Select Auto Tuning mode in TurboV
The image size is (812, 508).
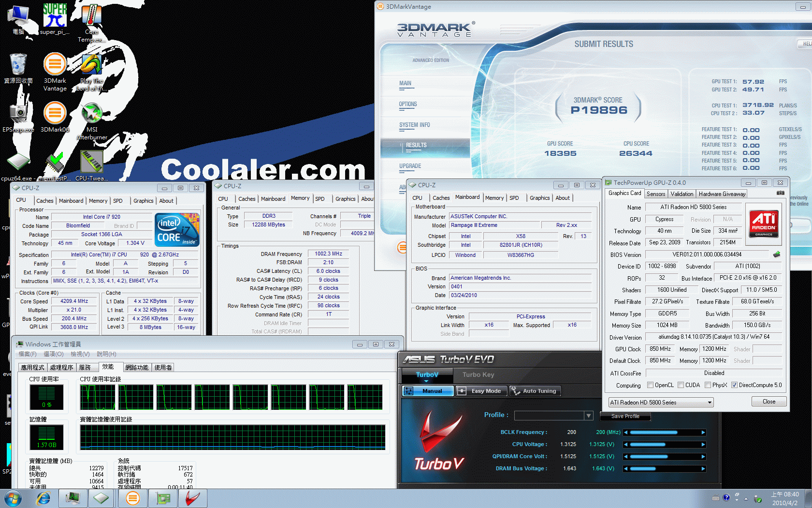[x=535, y=391]
